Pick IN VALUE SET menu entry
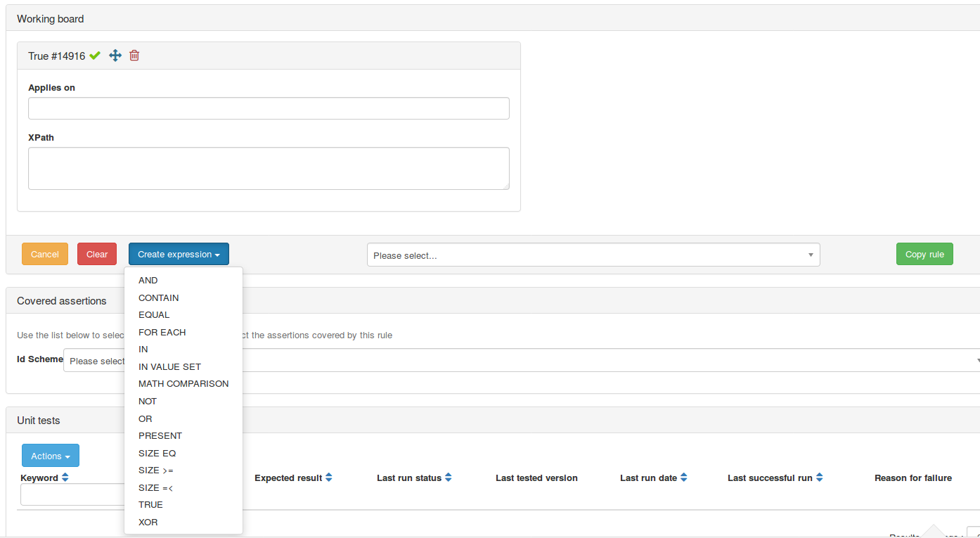 click(x=169, y=366)
